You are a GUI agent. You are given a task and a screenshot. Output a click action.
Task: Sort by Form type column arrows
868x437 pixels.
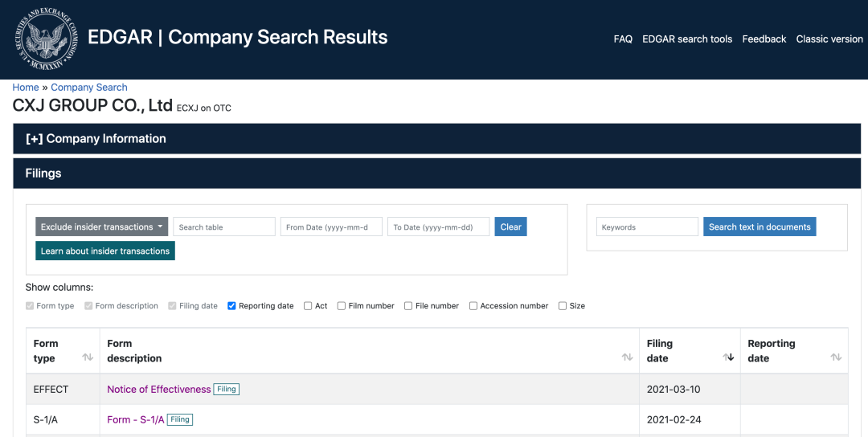click(x=88, y=357)
